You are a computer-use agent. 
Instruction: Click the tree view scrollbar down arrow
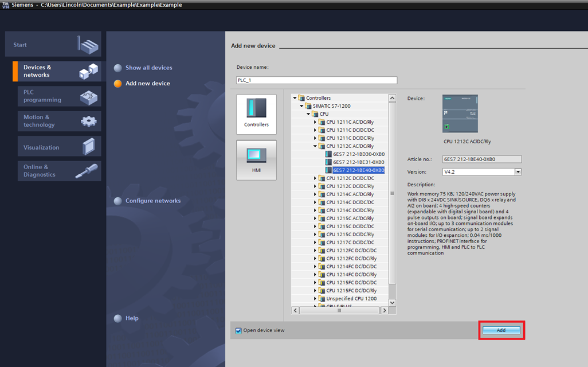[x=392, y=302]
